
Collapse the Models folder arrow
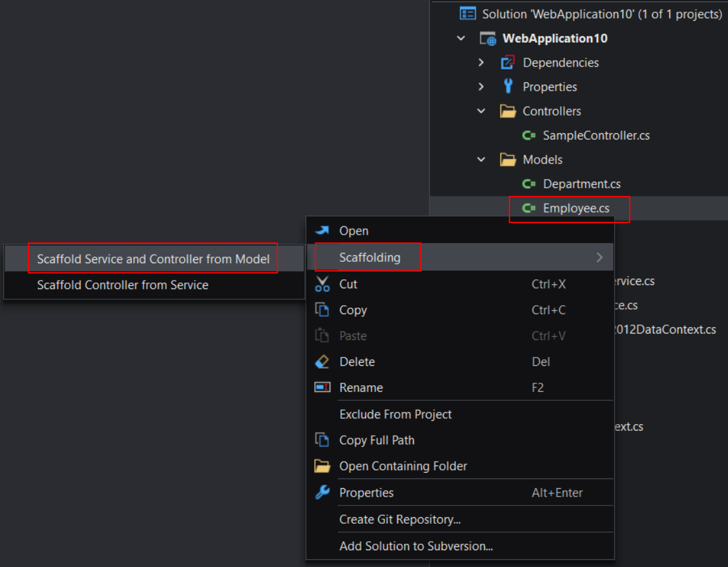tap(481, 160)
